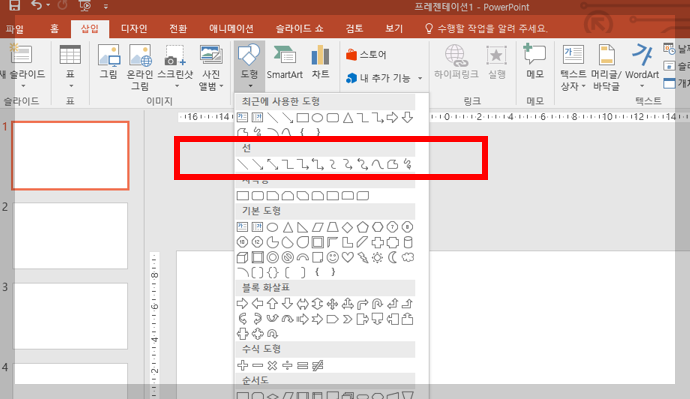
Task: Pick the parallelogram shape
Action: (x=317, y=227)
